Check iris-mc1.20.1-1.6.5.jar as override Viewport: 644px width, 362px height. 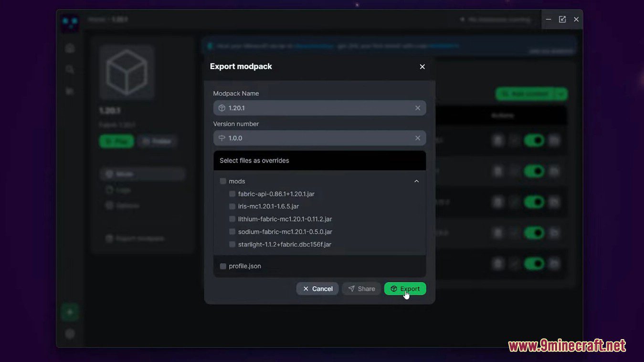click(232, 207)
